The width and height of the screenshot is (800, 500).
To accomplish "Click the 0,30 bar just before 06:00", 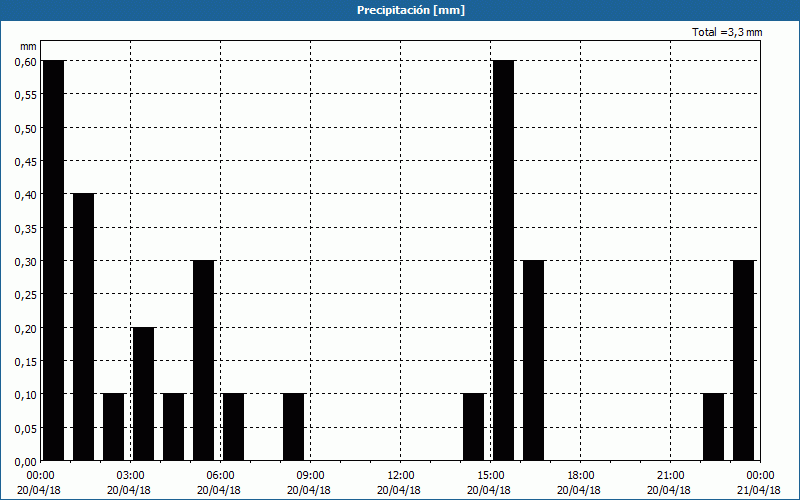I will pos(204,360).
